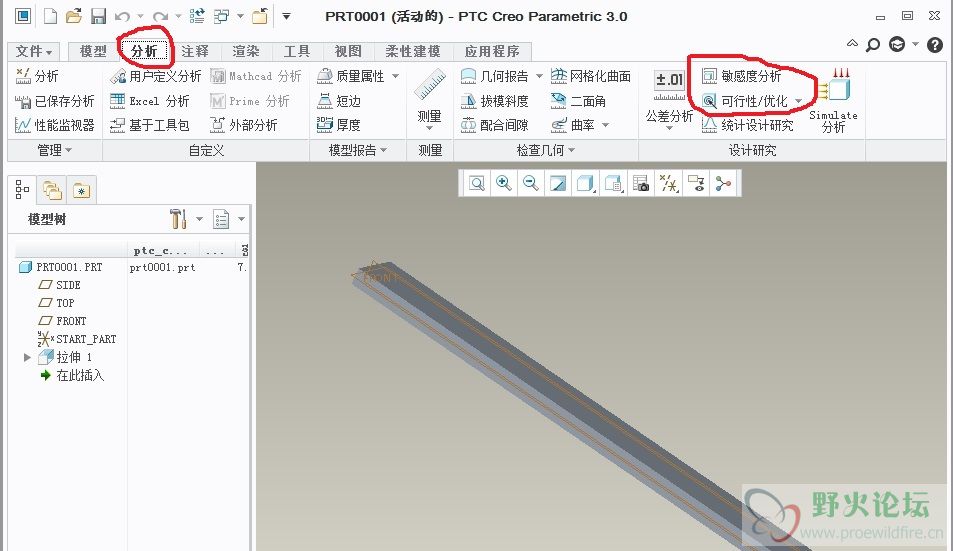
Task: Zoom in using graphics toolbar
Action: click(x=504, y=183)
